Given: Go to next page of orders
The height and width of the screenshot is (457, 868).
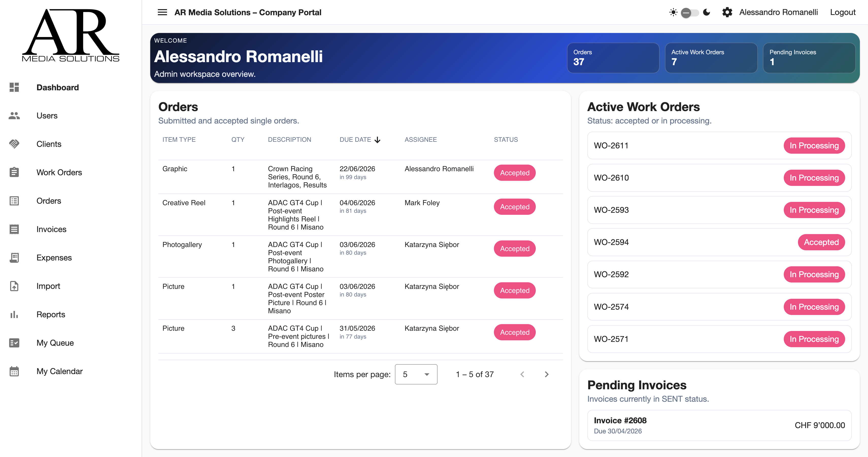Looking at the screenshot, I should (546, 374).
